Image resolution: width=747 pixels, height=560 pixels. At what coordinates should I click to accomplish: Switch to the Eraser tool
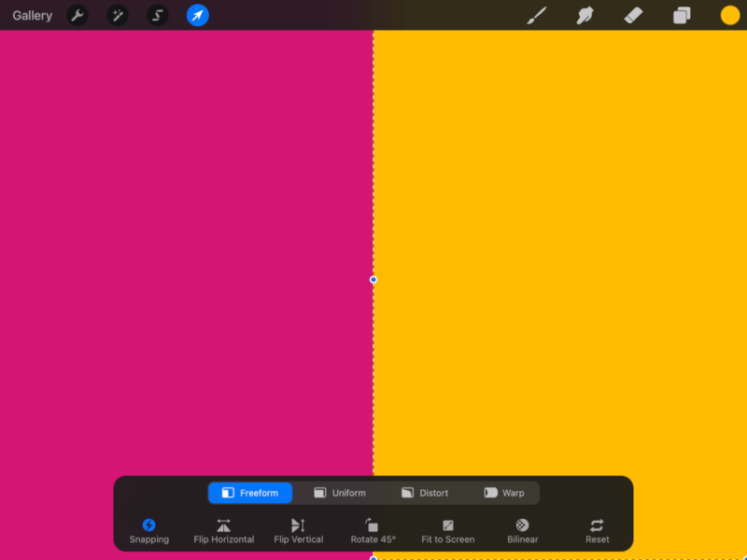[x=633, y=15]
